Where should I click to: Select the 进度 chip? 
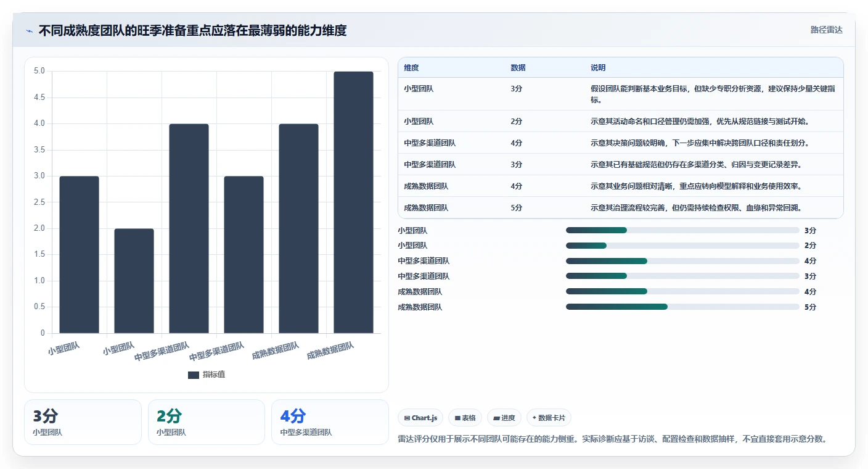click(504, 418)
